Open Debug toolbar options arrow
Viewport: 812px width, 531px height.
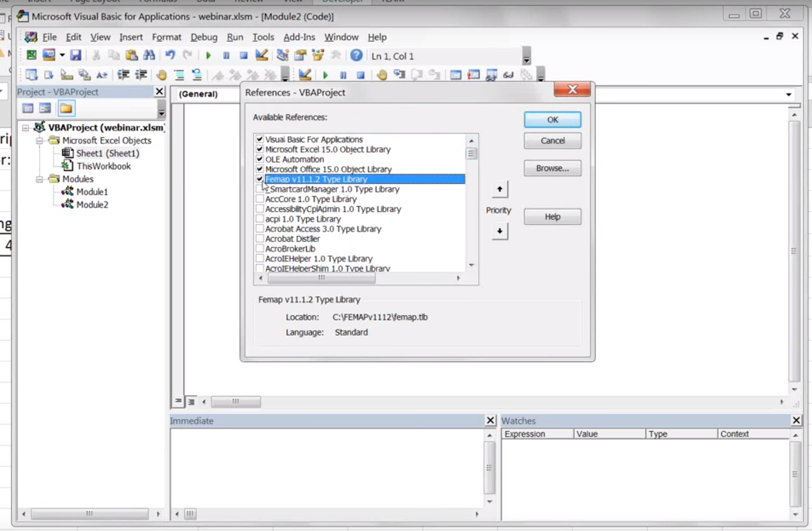click(x=541, y=75)
